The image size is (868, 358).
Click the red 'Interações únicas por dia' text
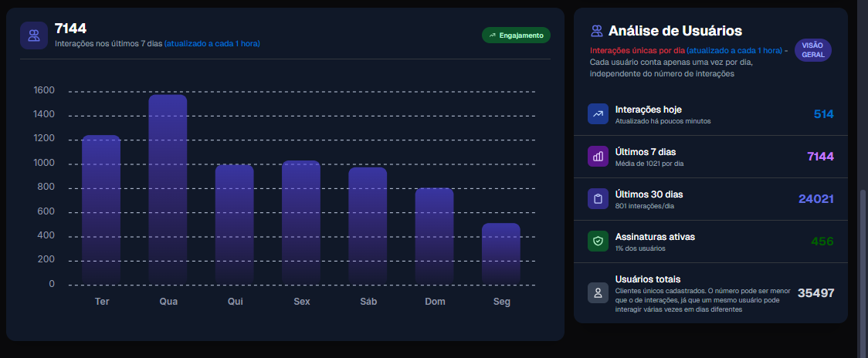coord(636,50)
